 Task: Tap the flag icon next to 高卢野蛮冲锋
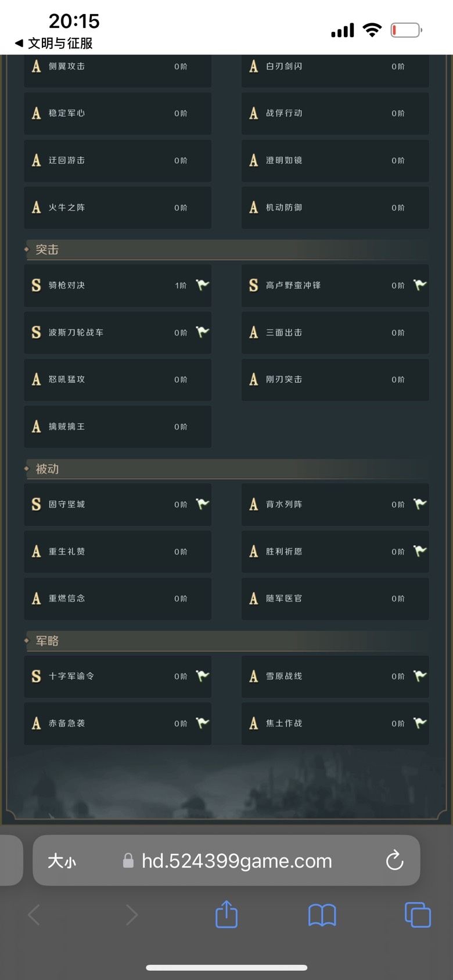[x=419, y=285]
